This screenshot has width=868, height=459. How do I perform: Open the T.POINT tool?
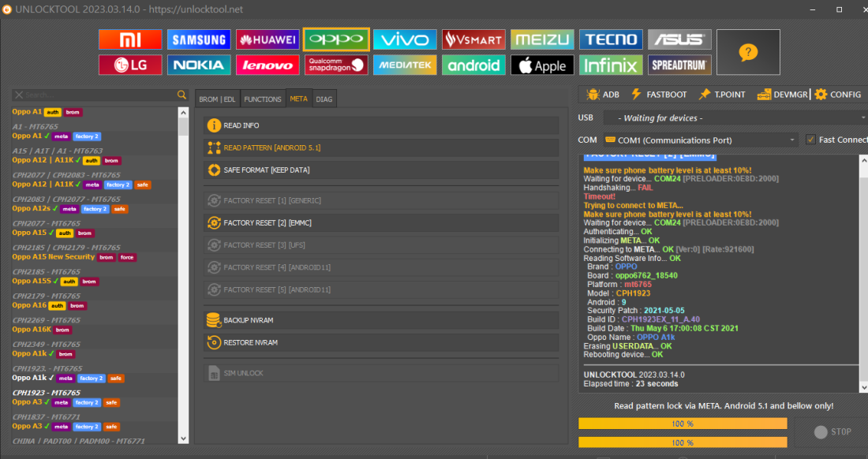tap(722, 95)
